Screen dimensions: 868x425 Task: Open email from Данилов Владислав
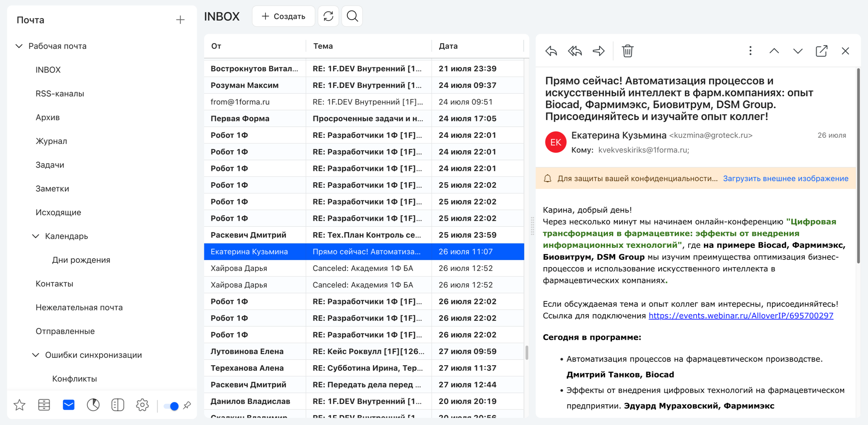(x=364, y=401)
